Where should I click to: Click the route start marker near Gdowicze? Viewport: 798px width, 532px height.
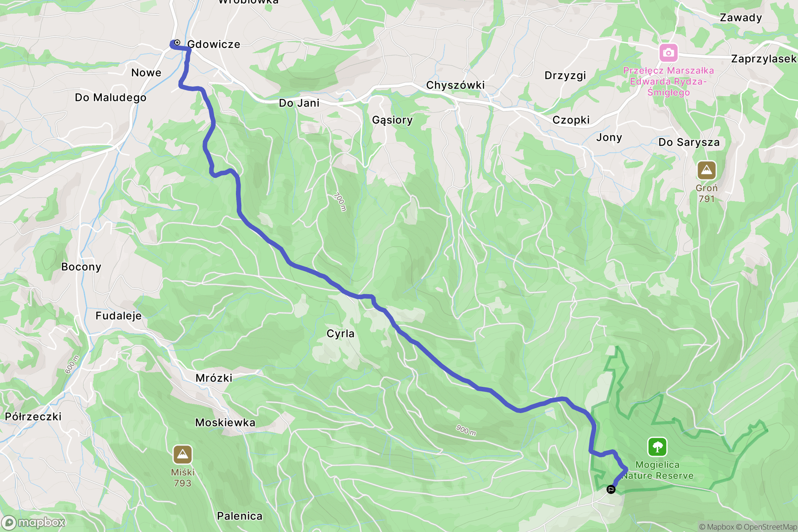(177, 43)
